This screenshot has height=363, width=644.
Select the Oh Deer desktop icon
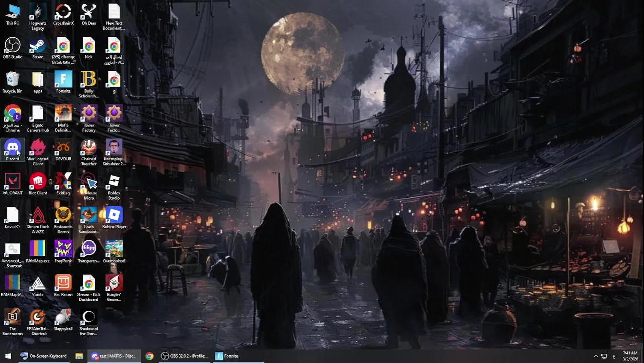coord(89,14)
